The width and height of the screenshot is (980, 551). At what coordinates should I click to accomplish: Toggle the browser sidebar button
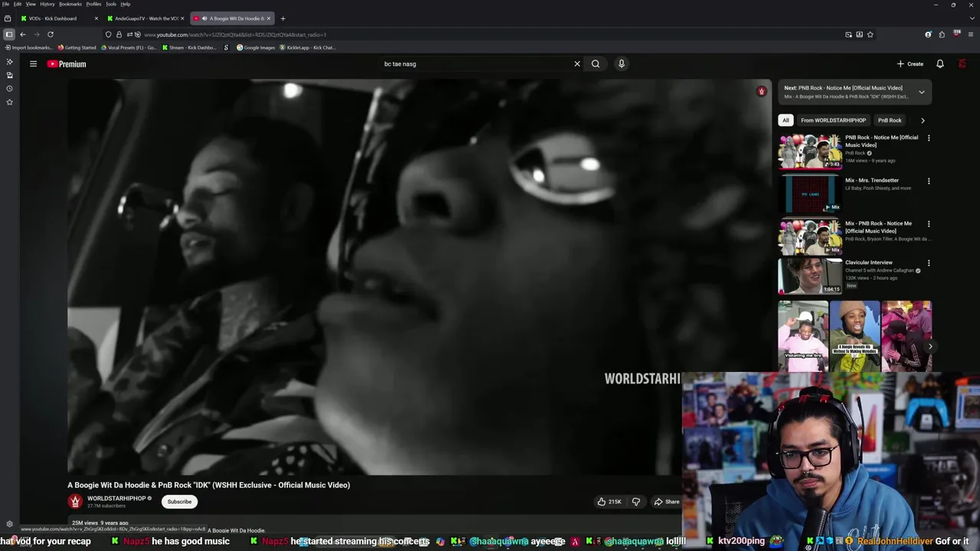(8, 34)
